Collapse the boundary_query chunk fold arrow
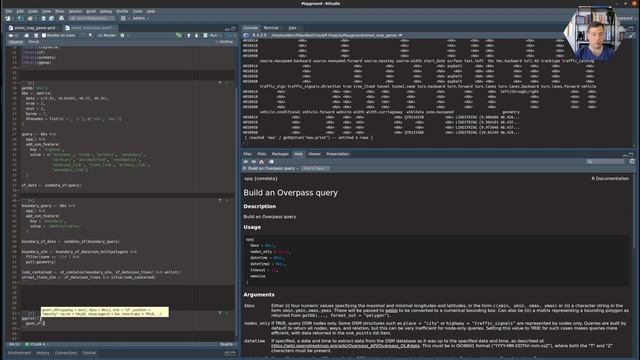The height and width of the screenshot is (360, 640). tap(19, 201)
